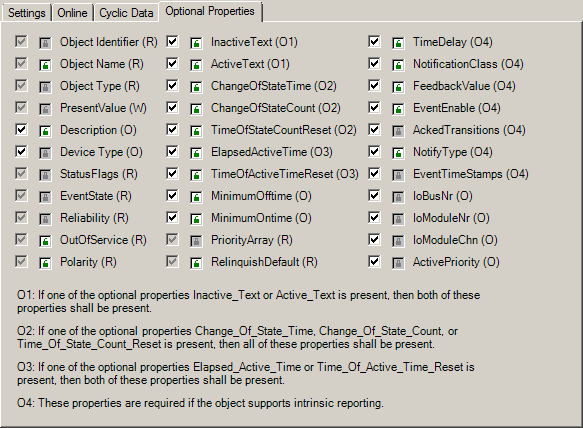Click green lock icon beside Object Name (R)
This screenshot has width=583, height=428.
point(45,65)
